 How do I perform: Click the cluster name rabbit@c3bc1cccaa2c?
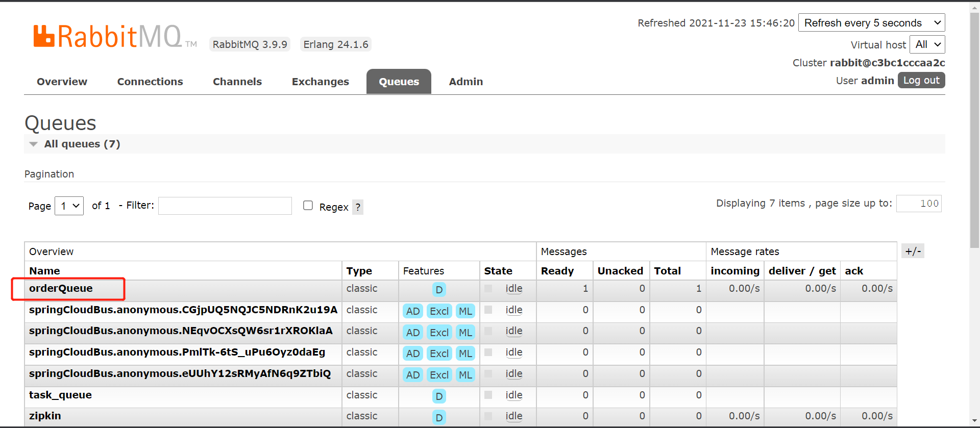pyautogui.click(x=888, y=63)
